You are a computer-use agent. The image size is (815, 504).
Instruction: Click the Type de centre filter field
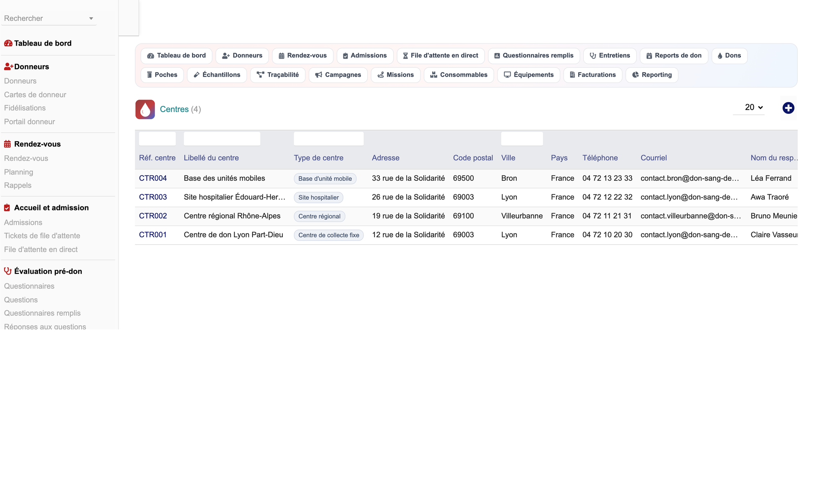point(329,139)
